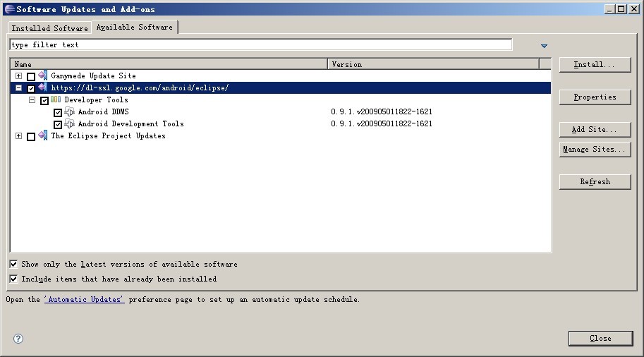Screen dimensions: 644x357
Task: Click Android Development Tools version number cell
Action: (x=382, y=123)
